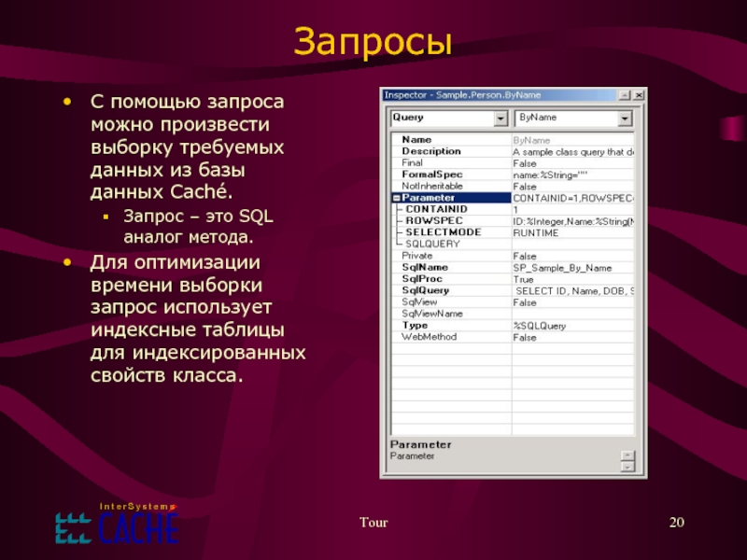Select the WebMethod property row
This screenshot has width=747, height=560.
513,337
